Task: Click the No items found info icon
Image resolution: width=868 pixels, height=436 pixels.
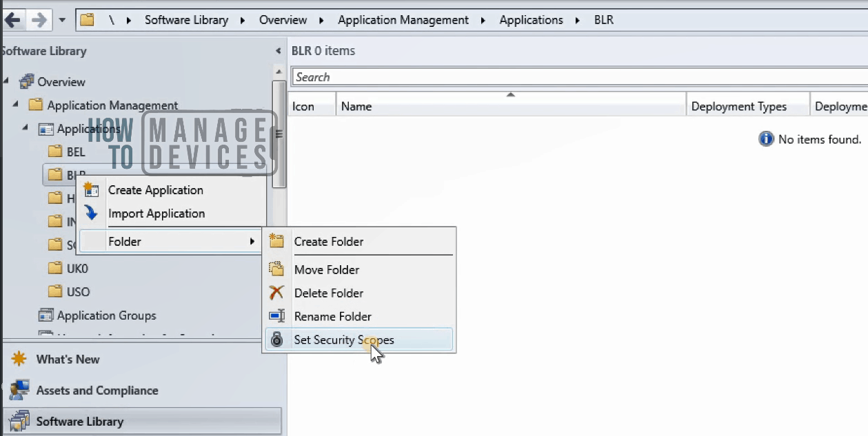Action: pos(766,139)
